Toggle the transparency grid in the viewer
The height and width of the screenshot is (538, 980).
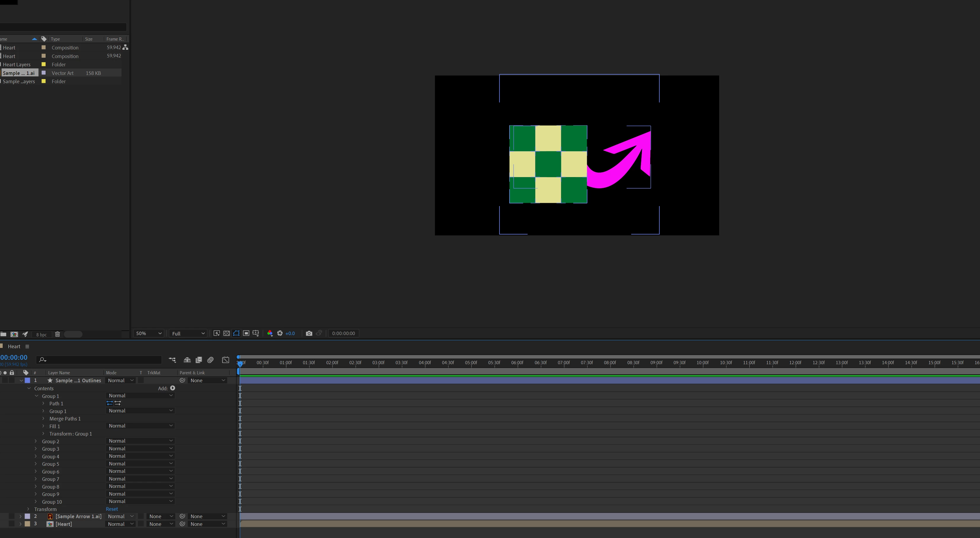(226, 333)
